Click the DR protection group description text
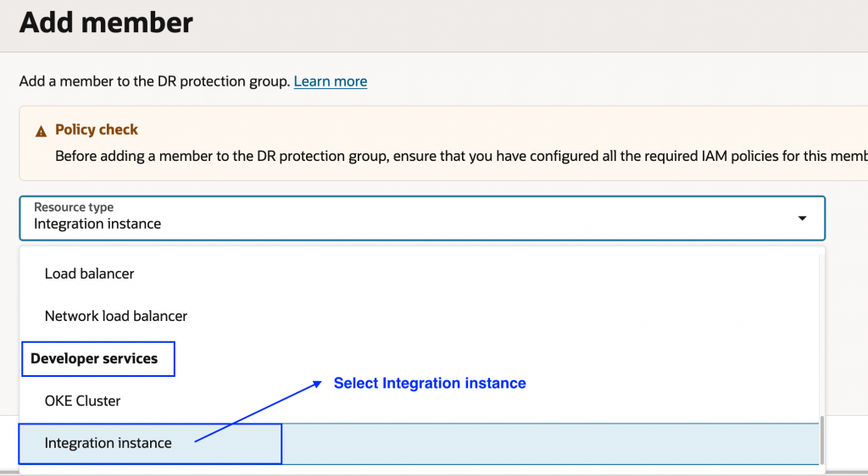 tap(154, 81)
